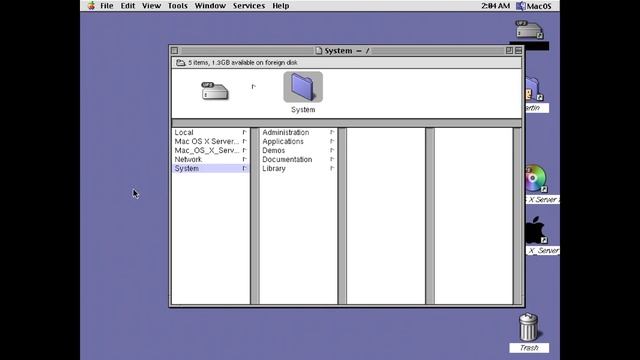Click the close box of System window
640x360 pixels.
[175, 51]
